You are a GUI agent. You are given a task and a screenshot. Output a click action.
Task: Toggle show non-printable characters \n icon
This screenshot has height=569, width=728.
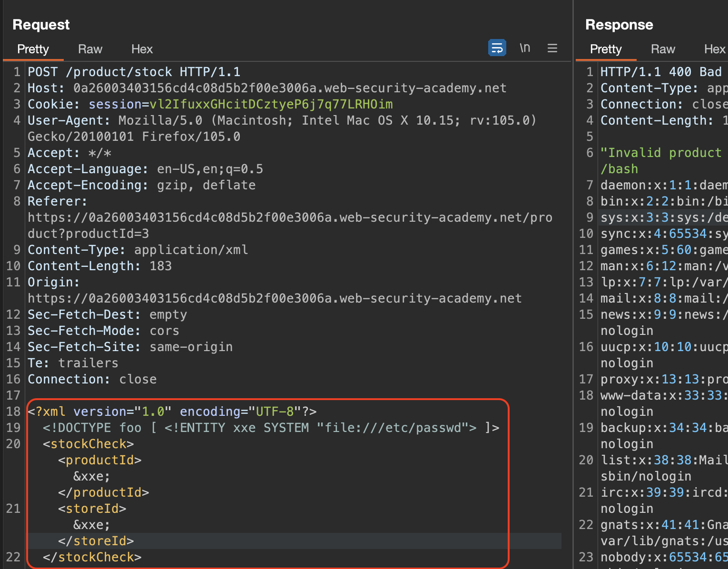tap(525, 48)
